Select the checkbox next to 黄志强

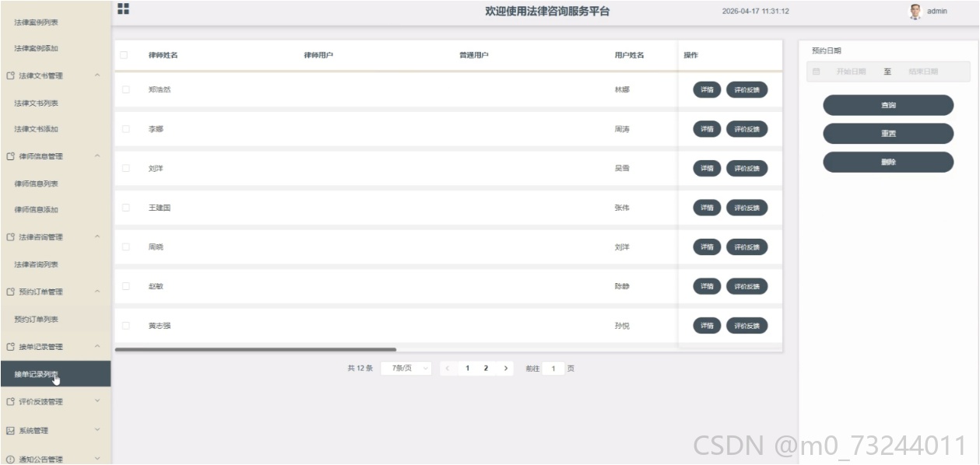coord(126,326)
